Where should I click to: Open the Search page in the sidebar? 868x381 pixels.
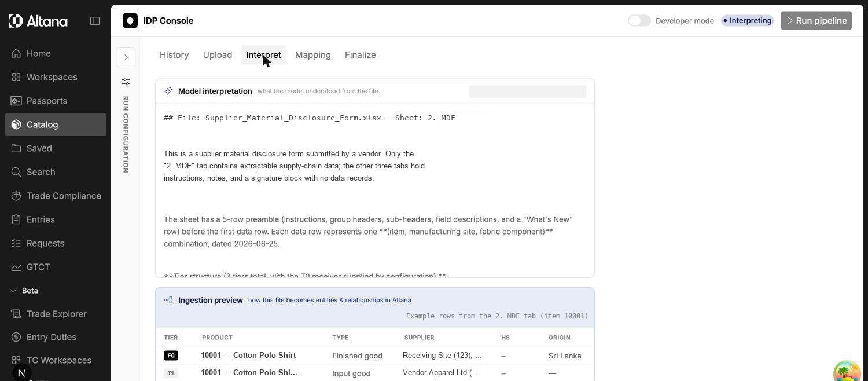56,172
